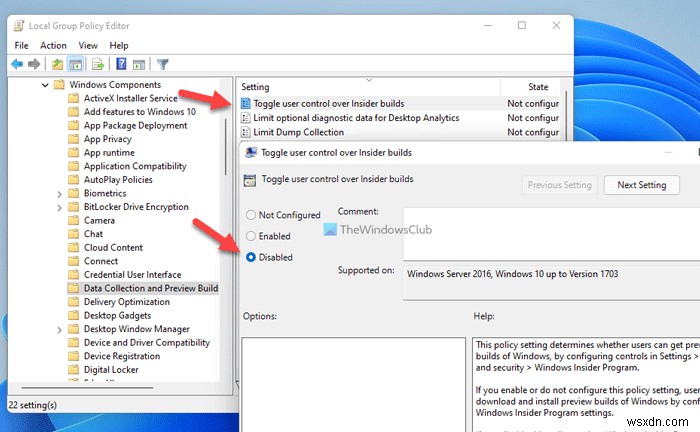The image size is (700, 432).
Task: Expand the Biometrics tree node
Action: click(x=59, y=194)
